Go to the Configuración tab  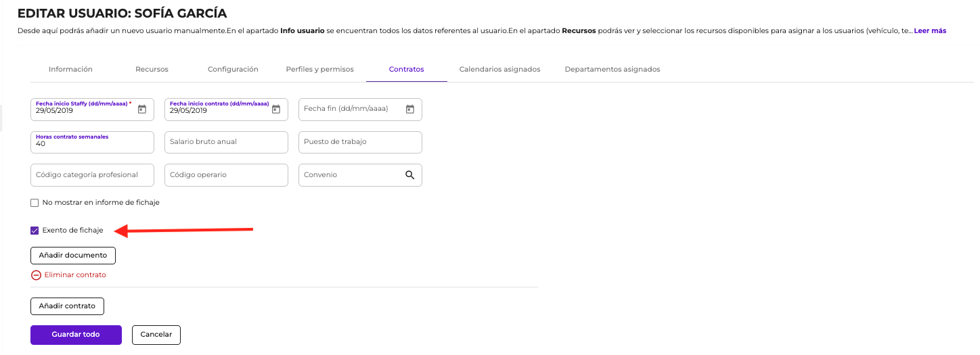233,70
